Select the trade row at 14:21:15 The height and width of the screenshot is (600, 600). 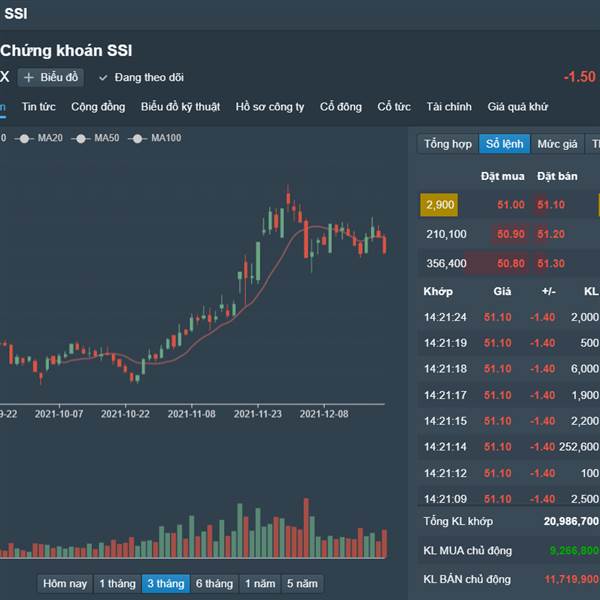point(510,421)
